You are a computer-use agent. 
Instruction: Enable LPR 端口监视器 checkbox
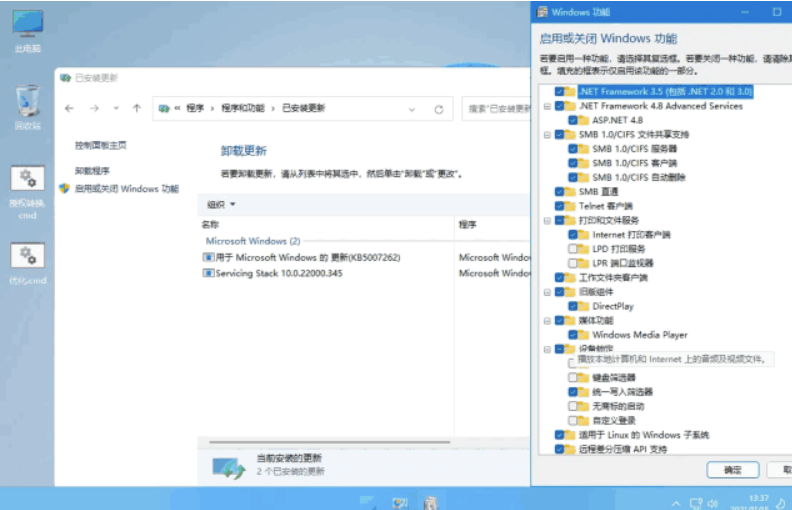pos(573,263)
